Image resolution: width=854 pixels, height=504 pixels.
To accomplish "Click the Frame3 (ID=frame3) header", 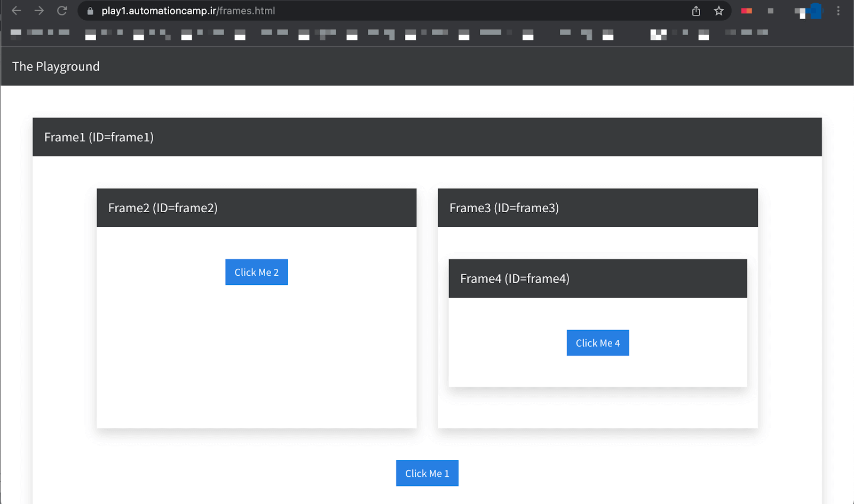I will [x=504, y=208].
